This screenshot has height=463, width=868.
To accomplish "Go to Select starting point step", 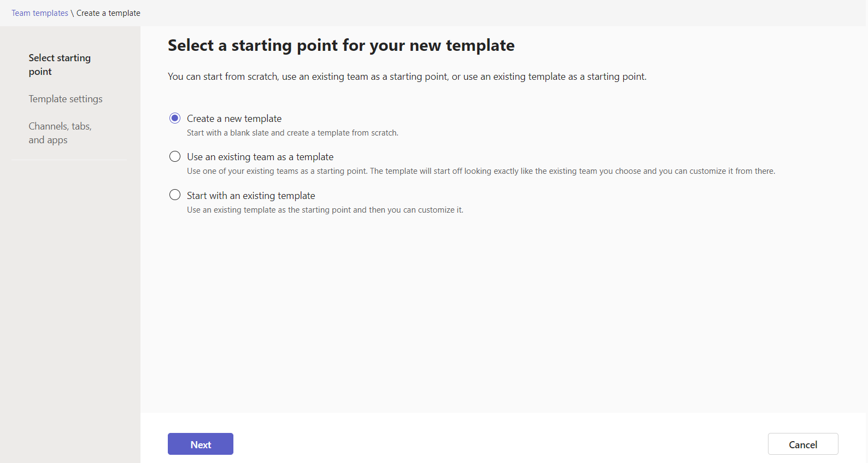I will 60,65.
